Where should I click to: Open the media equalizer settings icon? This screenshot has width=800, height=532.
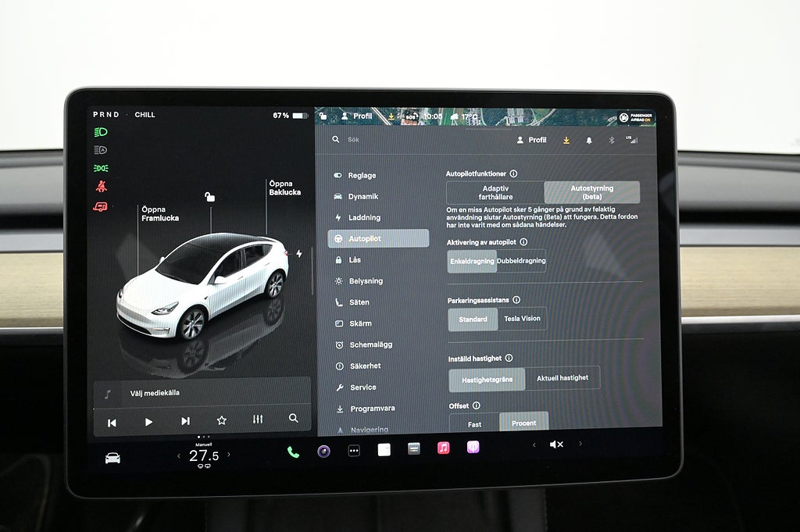(258, 420)
